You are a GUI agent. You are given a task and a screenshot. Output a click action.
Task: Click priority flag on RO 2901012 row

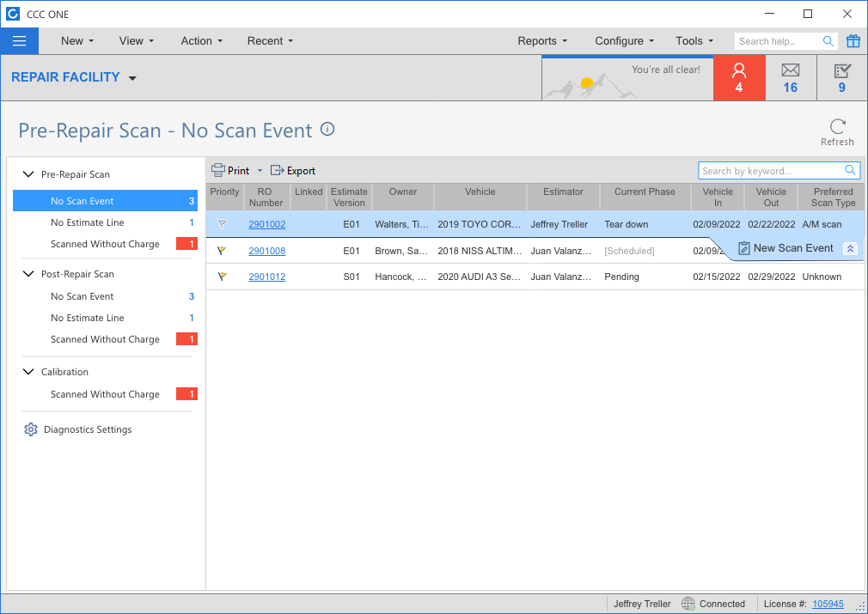coord(223,277)
